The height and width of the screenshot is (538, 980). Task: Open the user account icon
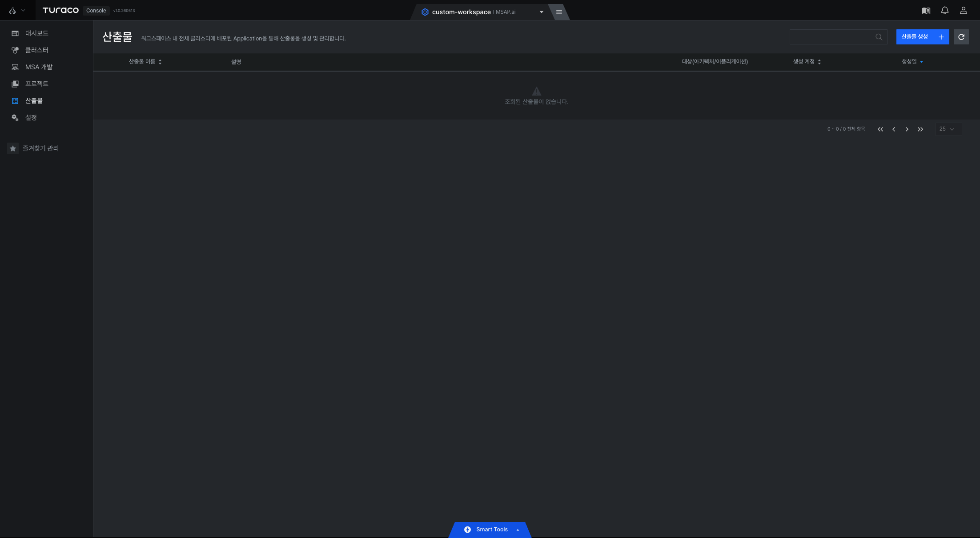964,11
